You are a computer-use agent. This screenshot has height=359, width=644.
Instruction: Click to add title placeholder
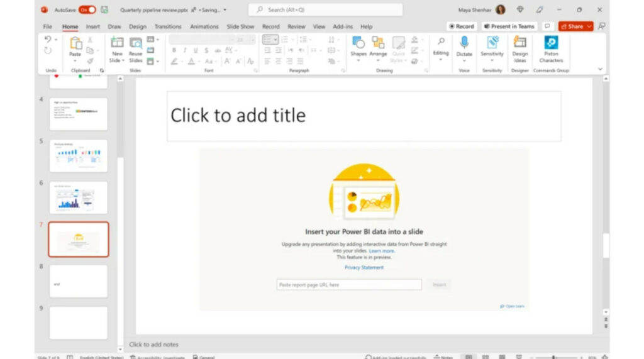pos(364,116)
